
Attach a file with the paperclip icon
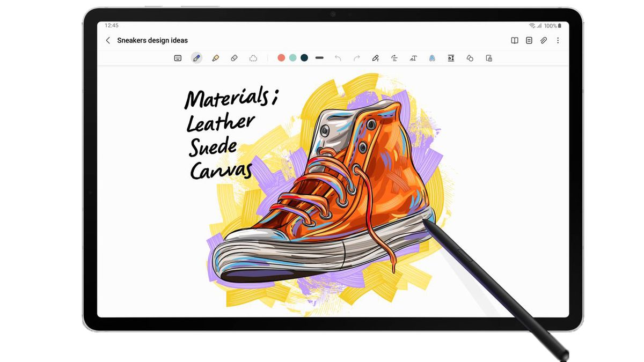(x=543, y=40)
